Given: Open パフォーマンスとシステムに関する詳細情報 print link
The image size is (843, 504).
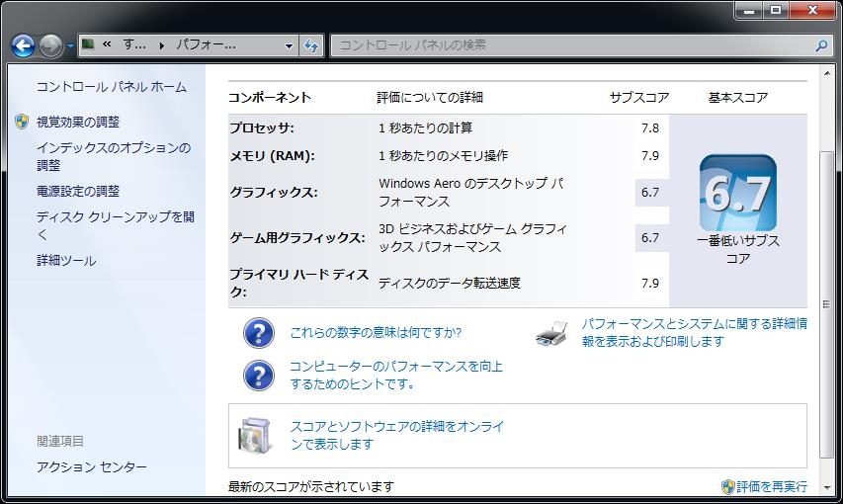Looking at the screenshot, I should click(695, 332).
